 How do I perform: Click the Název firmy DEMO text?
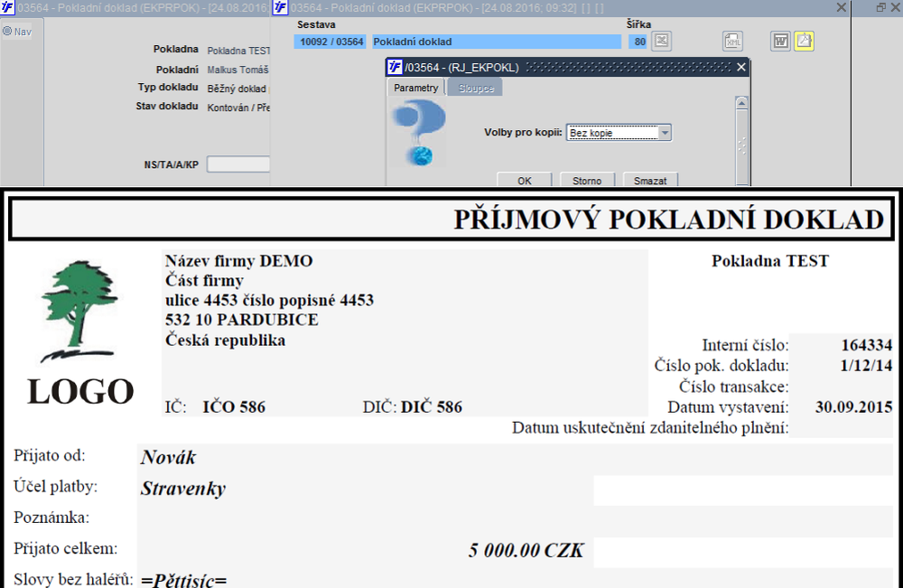click(x=239, y=261)
